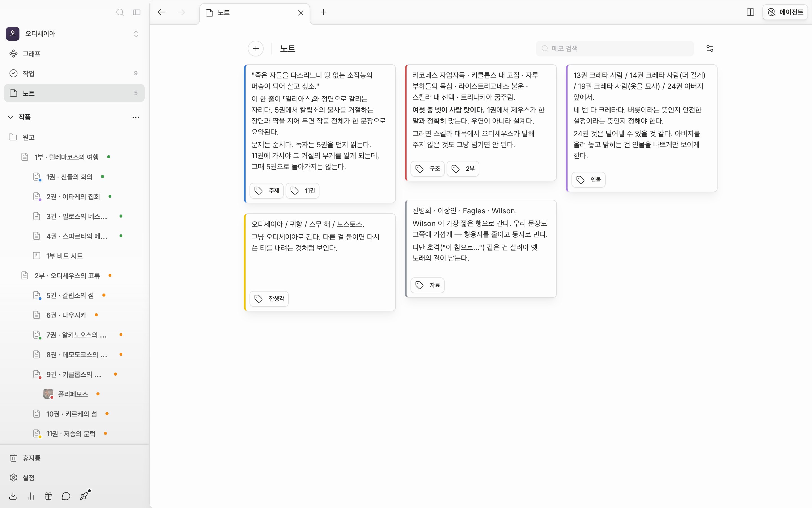Click the 인물 tag
The width and height of the screenshot is (812, 508).
[x=588, y=180]
